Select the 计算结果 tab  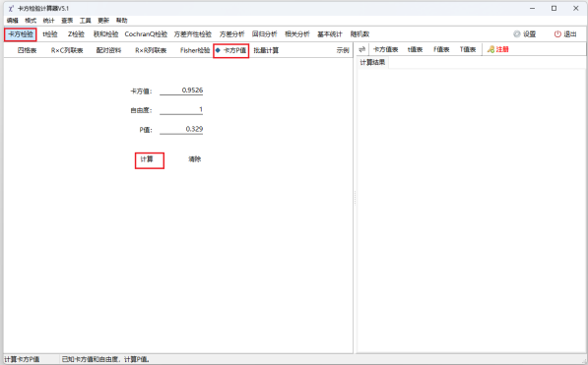(372, 62)
